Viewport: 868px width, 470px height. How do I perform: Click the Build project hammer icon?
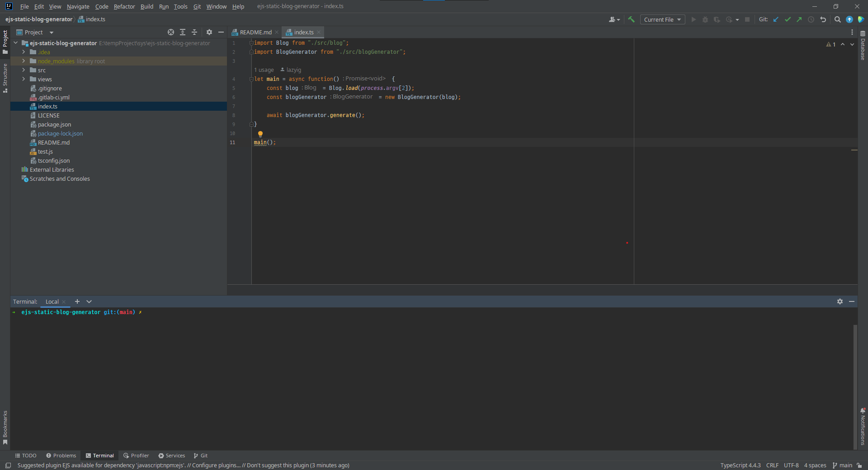pos(631,19)
